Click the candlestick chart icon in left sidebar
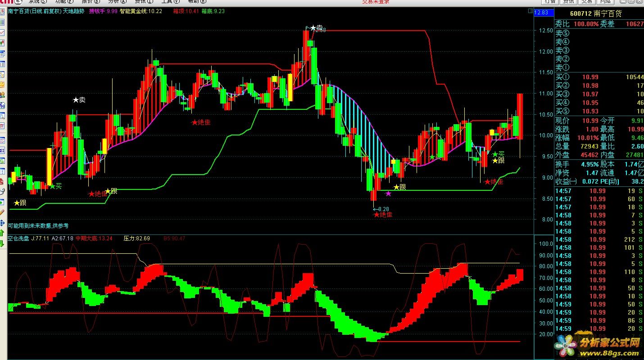 (x=2, y=43)
